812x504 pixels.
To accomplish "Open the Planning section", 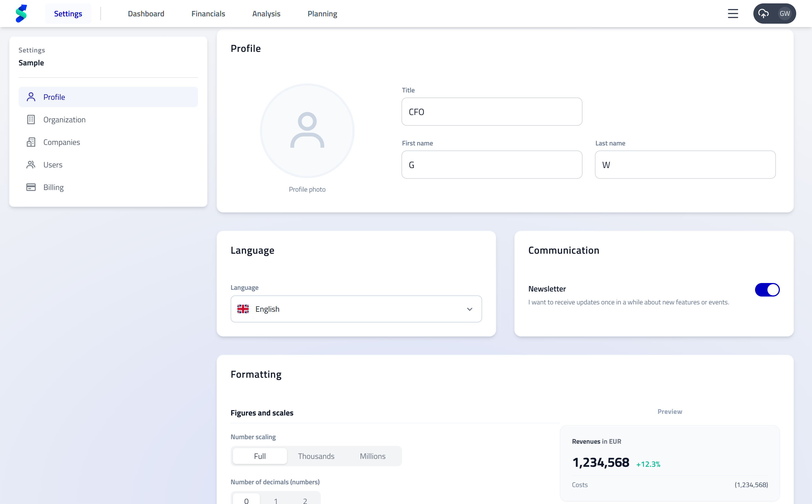I will pos(322,13).
